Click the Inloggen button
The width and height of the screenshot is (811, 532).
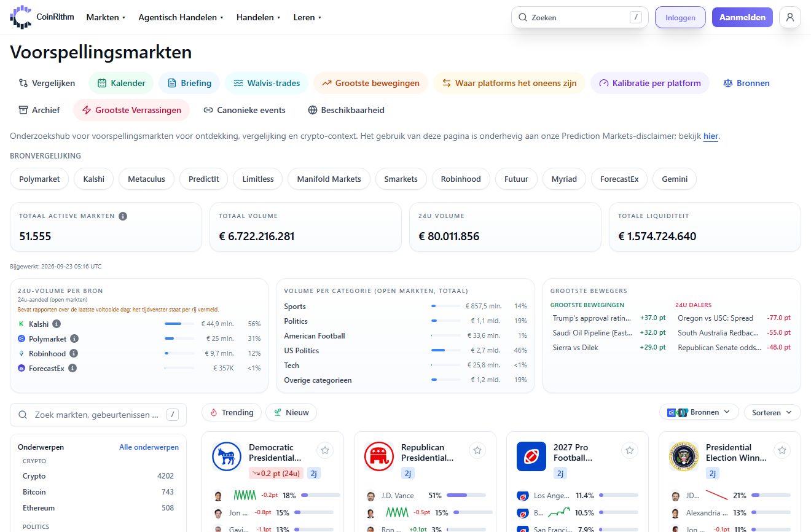(680, 17)
